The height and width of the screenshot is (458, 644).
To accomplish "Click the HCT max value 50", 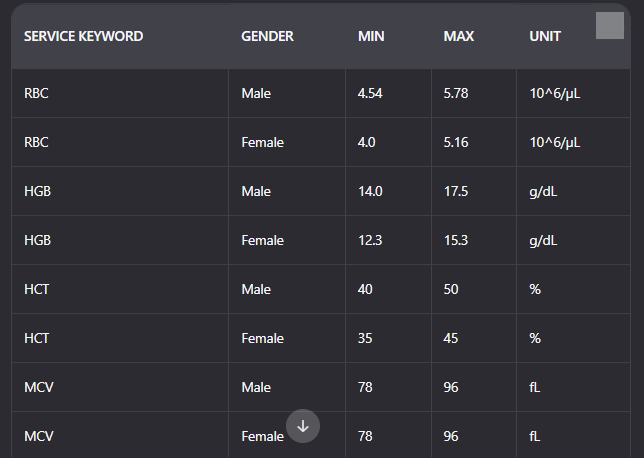I will (x=451, y=289).
